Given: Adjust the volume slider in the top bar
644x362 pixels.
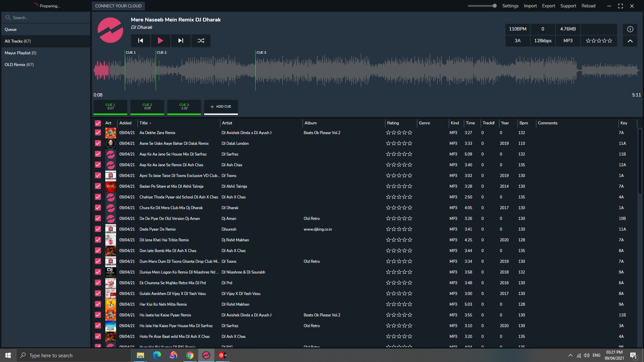Looking at the screenshot, I should pos(482,6).
